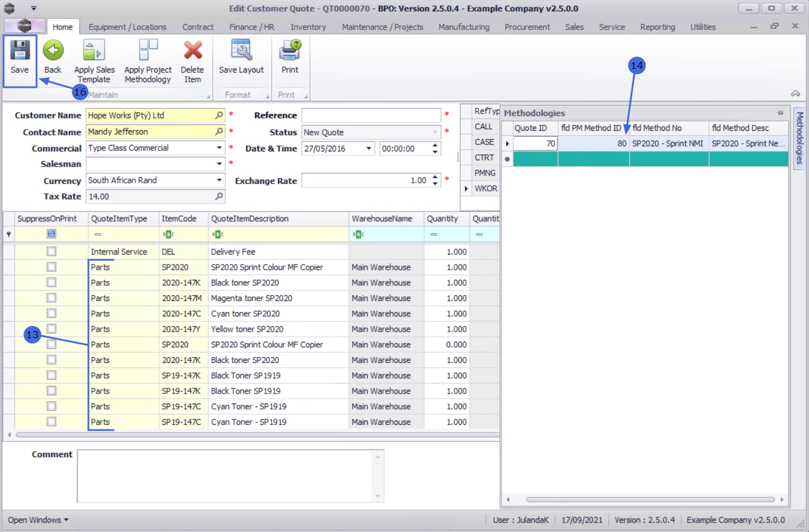
Task: Open the Currency dropdown
Action: [x=219, y=180]
